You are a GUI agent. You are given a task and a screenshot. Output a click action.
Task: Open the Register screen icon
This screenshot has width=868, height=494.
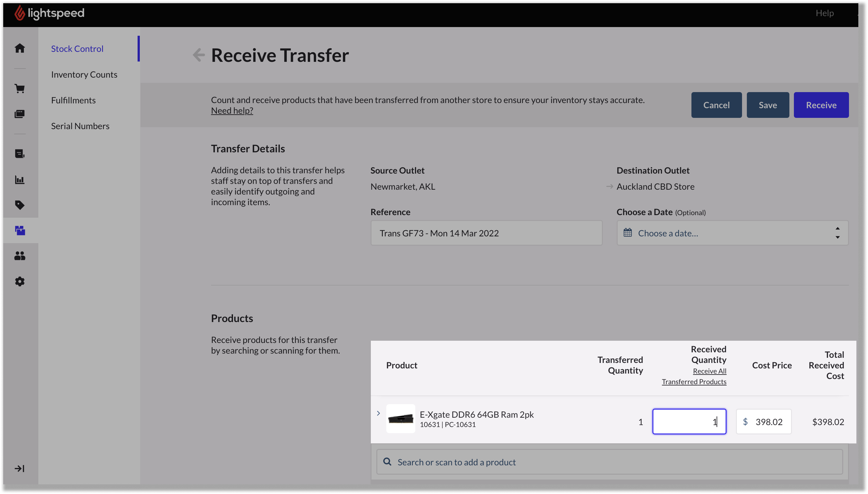20,114
